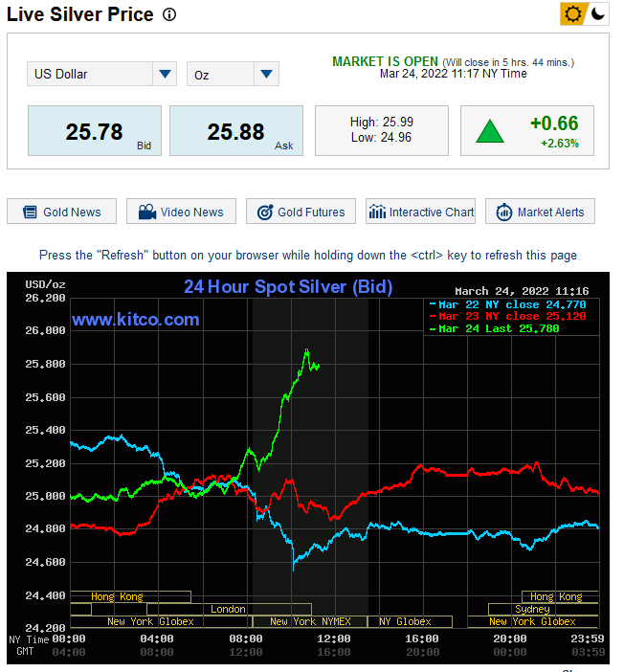This screenshot has height=672, width=624.
Task: Select the closing countdown text in parentheses
Action: (x=508, y=62)
